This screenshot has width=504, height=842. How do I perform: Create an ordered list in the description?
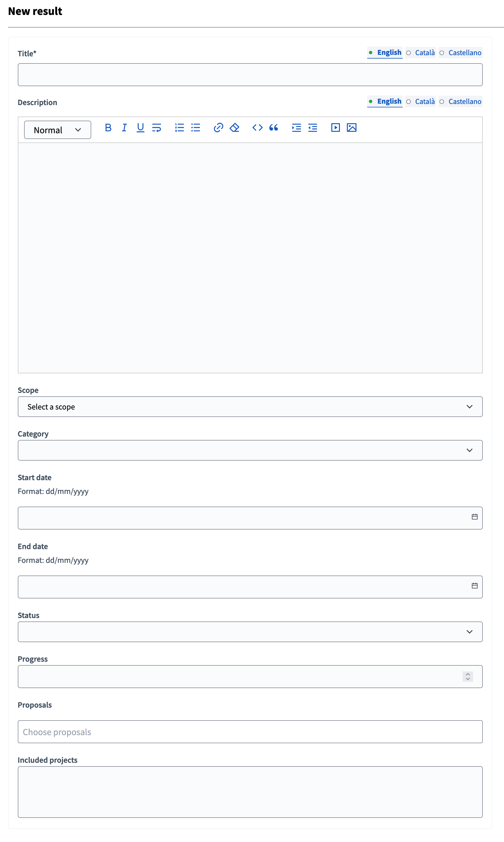[179, 128]
